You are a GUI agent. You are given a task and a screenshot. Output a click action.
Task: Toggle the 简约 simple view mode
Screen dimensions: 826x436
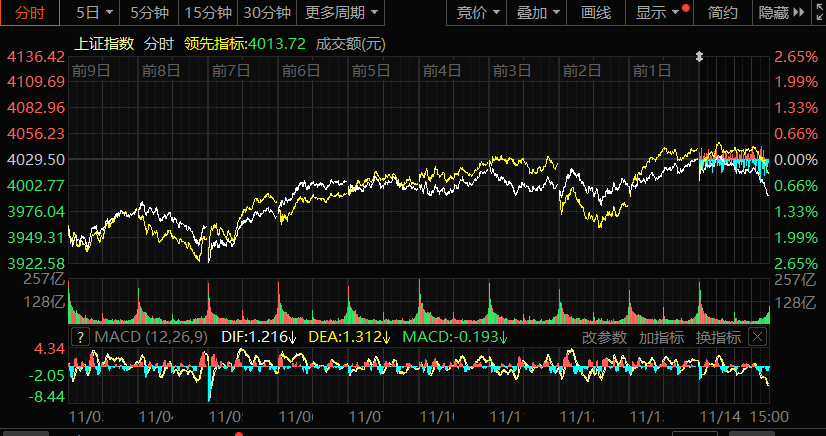[x=722, y=12]
